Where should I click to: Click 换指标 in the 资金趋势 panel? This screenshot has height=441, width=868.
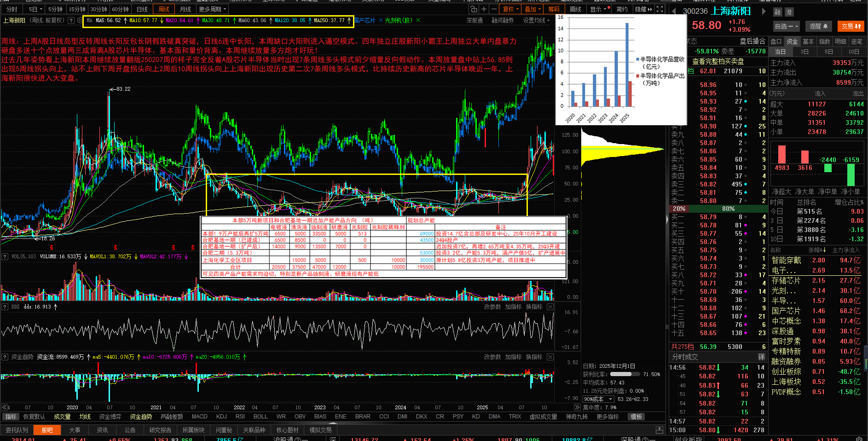[x=534, y=357]
